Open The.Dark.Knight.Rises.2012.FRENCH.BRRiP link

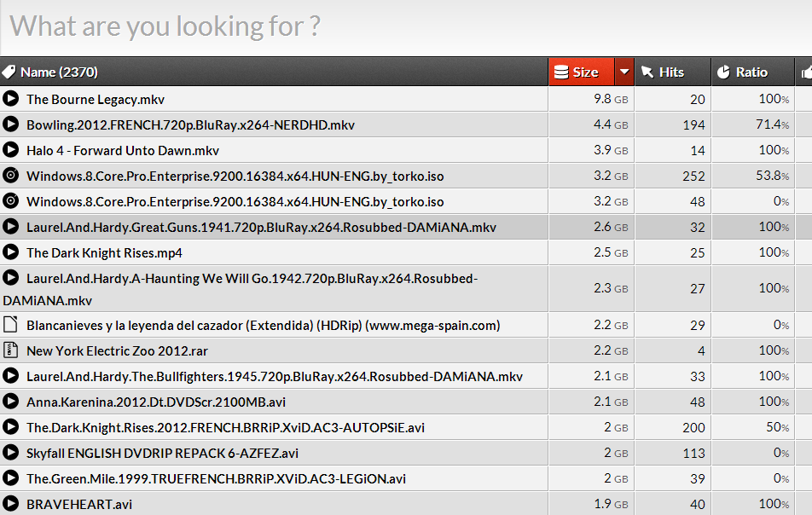[x=225, y=428]
